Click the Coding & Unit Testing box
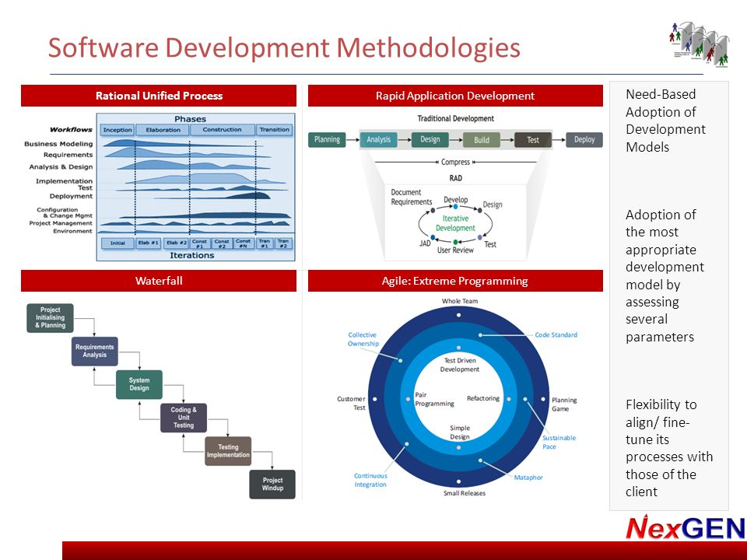This screenshot has width=747, height=560. (x=184, y=418)
